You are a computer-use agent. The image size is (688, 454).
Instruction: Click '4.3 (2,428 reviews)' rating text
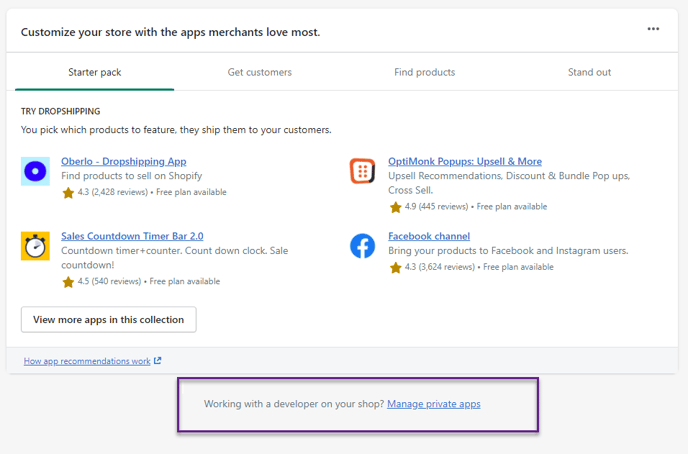point(113,192)
